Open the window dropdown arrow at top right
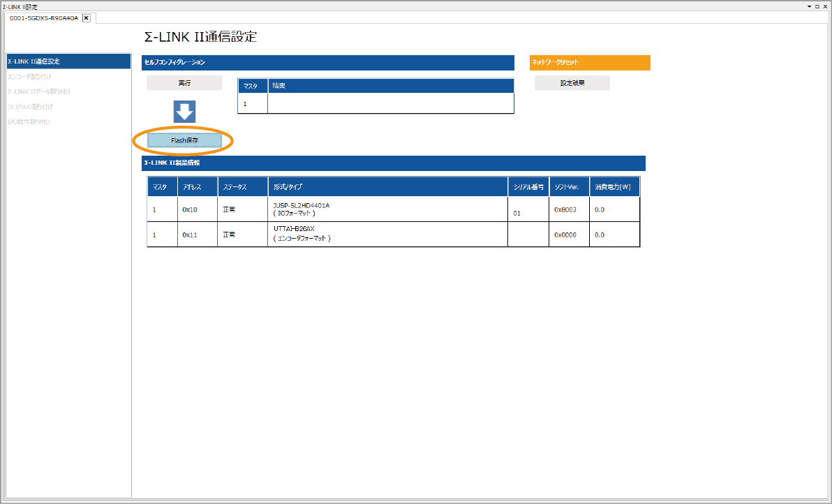Viewport: 832px width, 504px height. pyautogui.click(x=809, y=6)
